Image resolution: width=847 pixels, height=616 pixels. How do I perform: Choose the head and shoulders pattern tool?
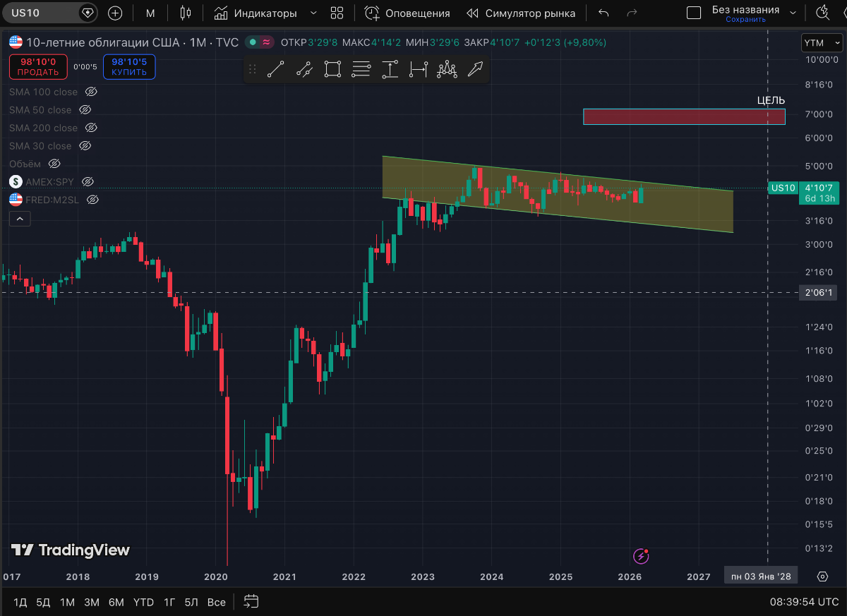click(x=447, y=69)
